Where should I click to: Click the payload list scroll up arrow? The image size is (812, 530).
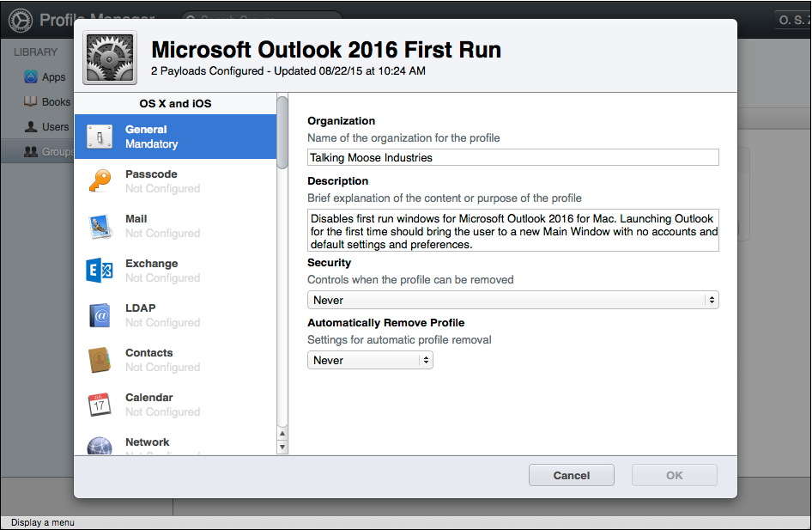click(282, 434)
